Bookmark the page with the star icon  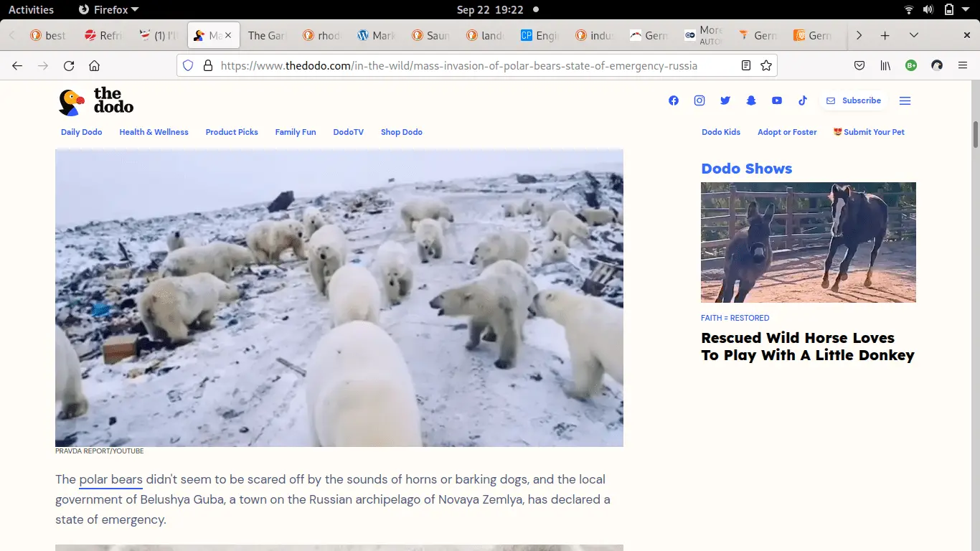(x=766, y=65)
